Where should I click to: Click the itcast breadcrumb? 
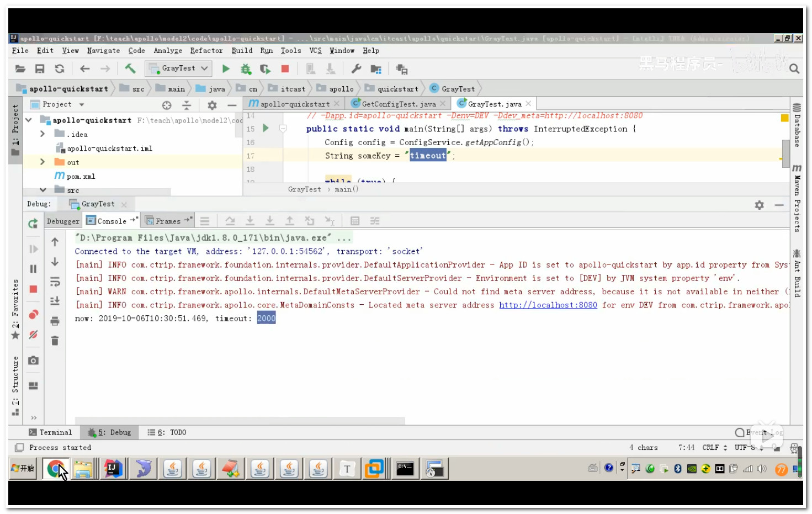click(x=288, y=89)
